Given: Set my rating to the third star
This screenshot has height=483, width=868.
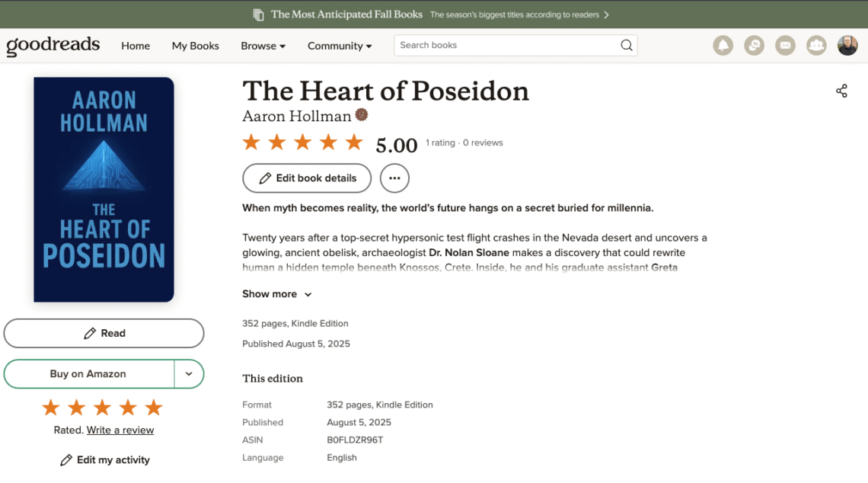Looking at the screenshot, I should pos(102,408).
